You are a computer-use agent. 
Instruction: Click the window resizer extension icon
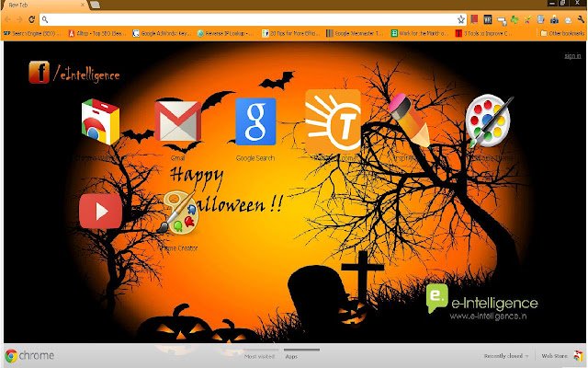click(x=502, y=20)
